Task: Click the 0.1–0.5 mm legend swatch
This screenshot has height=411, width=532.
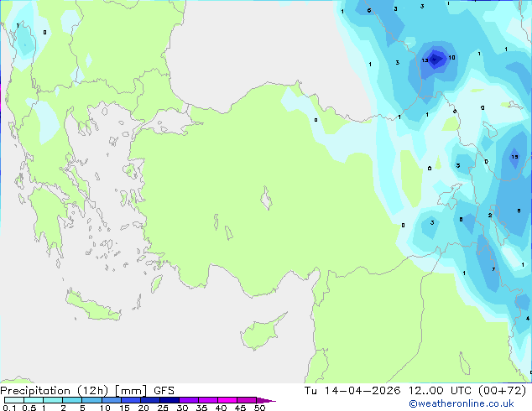Action: coord(14,400)
